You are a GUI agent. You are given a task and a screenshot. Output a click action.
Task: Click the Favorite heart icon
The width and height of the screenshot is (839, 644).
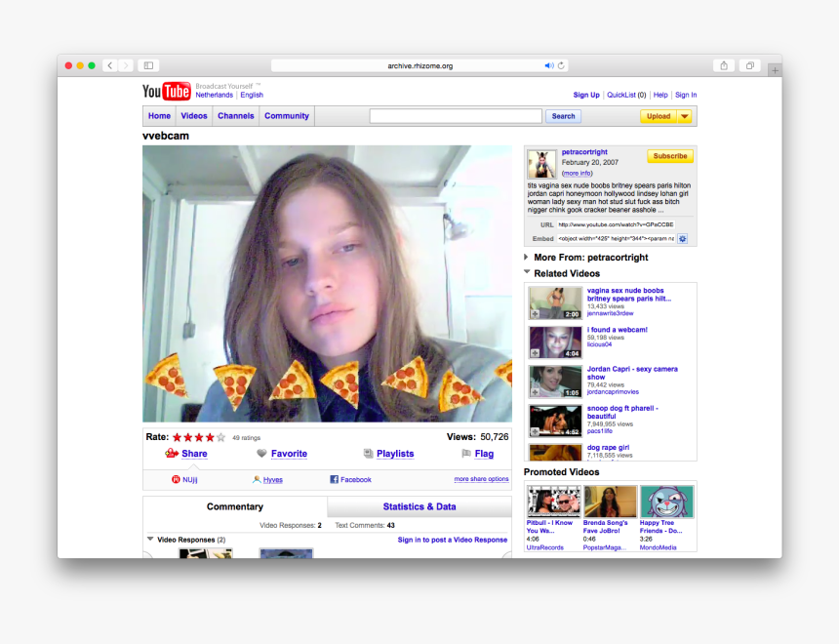[x=262, y=454]
